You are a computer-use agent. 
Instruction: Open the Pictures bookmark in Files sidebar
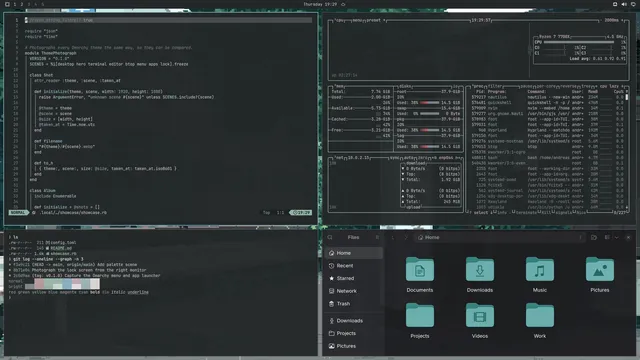pos(354,346)
